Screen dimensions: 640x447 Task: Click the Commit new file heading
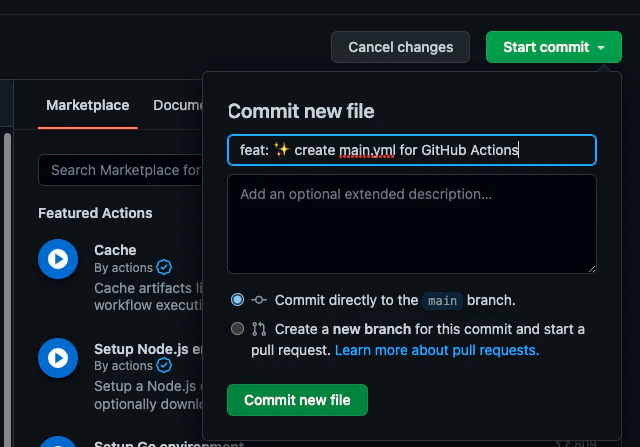[x=301, y=111]
